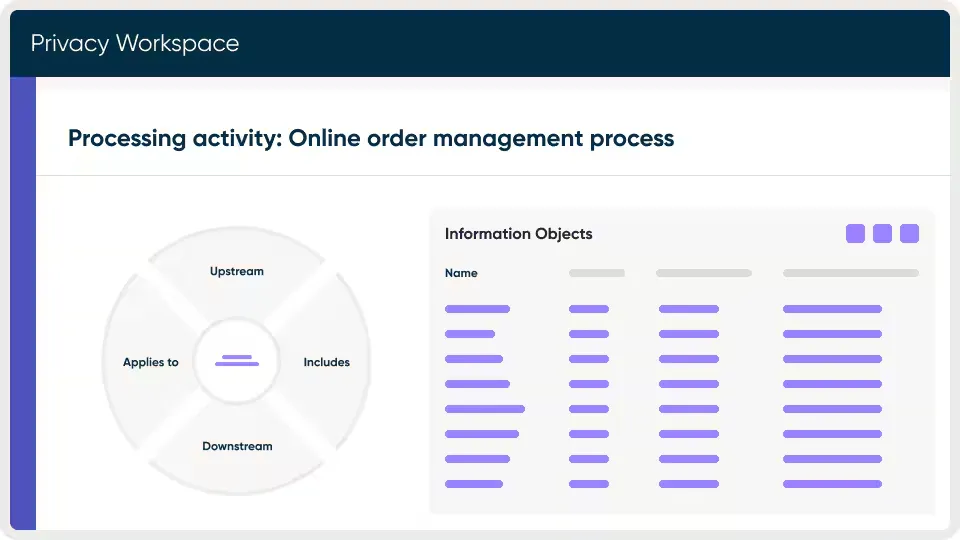Click the Information Objects panel title
Viewport: 960px width, 540px height.
coord(519,234)
